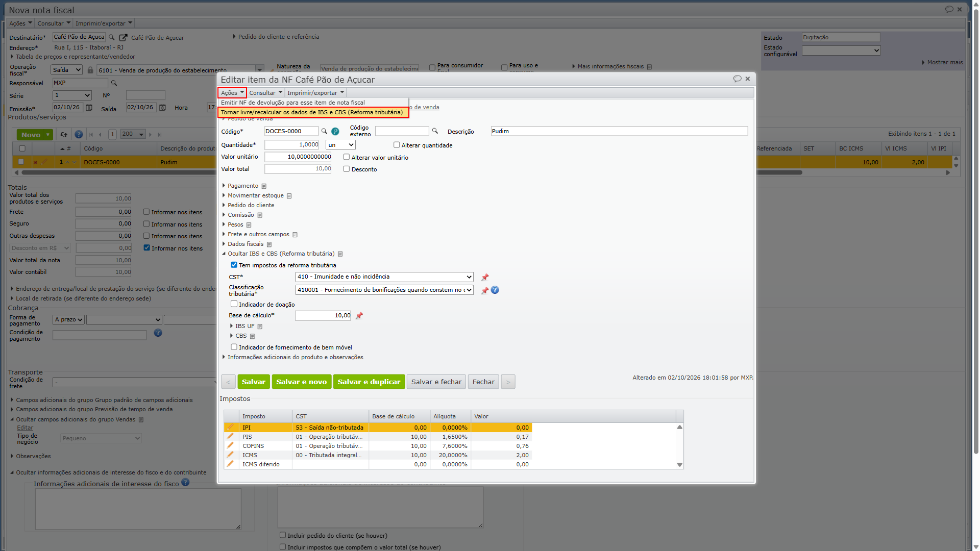Image resolution: width=980 pixels, height=551 pixels.
Task: Expand the Pagamento section
Action: click(243, 186)
